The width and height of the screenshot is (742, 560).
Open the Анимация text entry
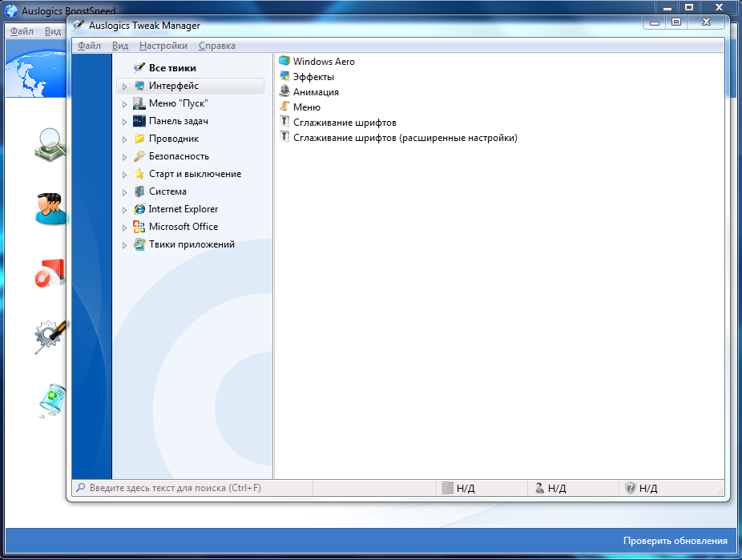coord(316,92)
